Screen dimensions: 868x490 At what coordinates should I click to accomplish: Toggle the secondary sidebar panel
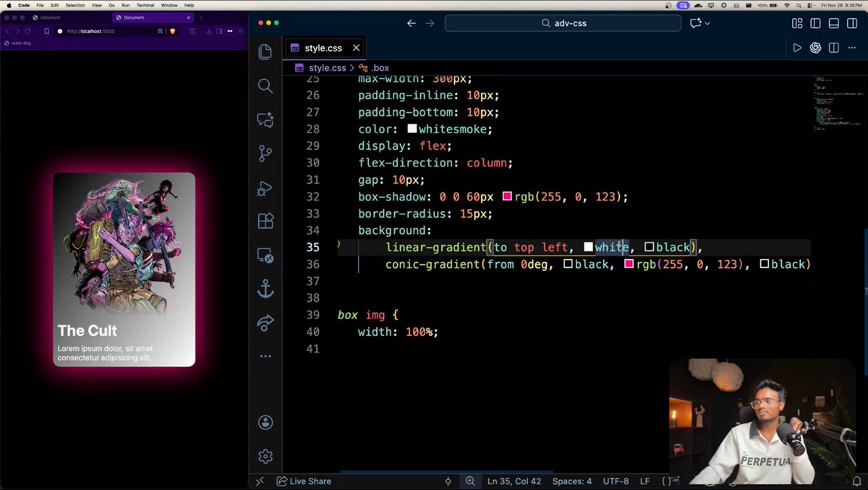(x=852, y=23)
